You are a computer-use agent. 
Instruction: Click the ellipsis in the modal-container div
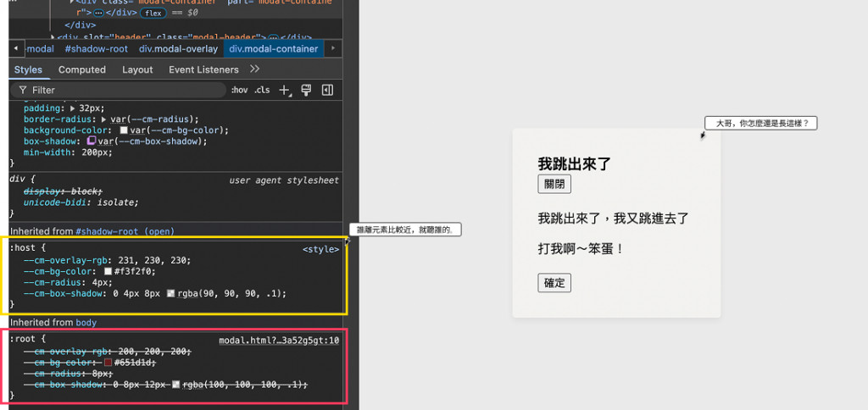point(98,13)
